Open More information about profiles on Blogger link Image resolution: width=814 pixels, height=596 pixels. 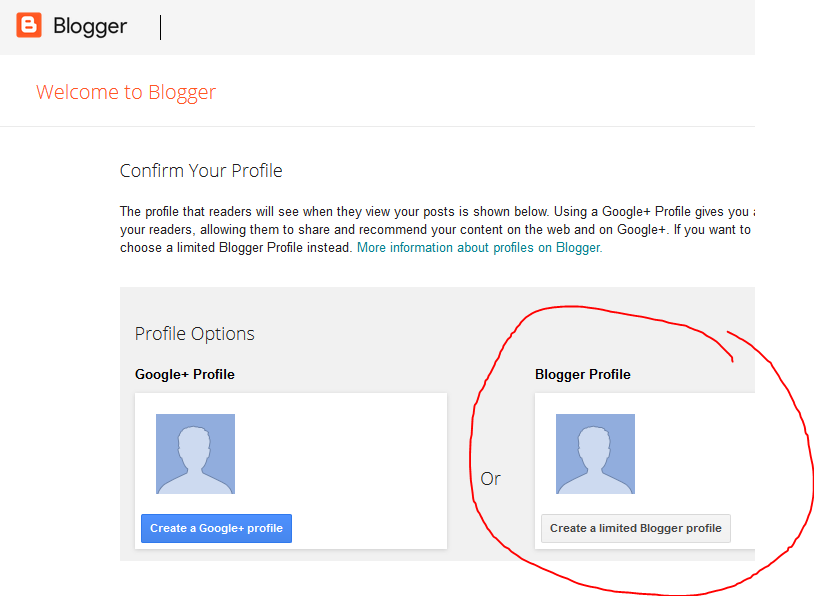point(479,247)
